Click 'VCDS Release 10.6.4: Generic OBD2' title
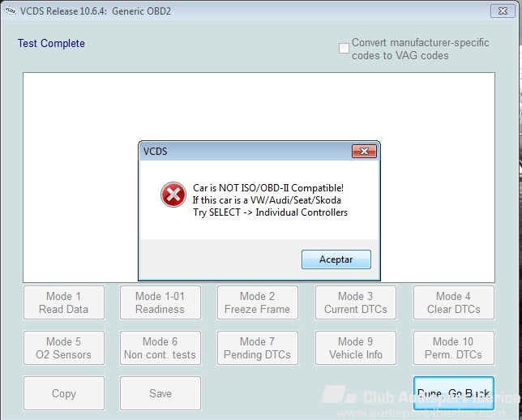The width and height of the screenshot is (522, 420). pyautogui.click(x=95, y=11)
